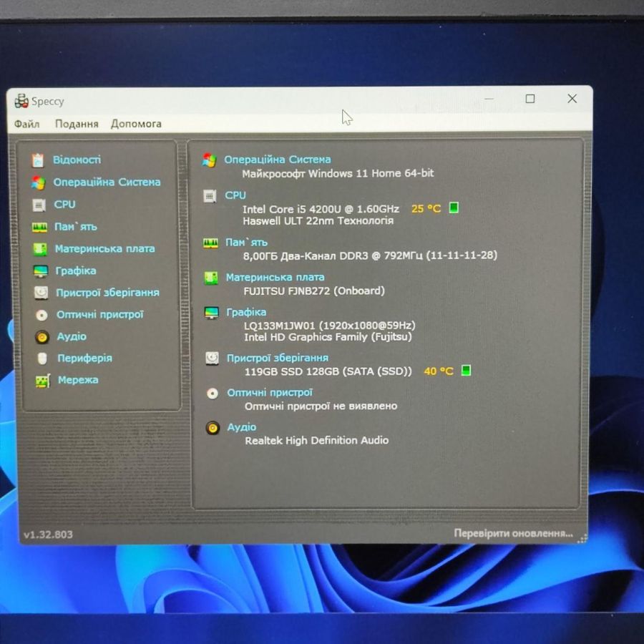Click Графіка heading link in summary

click(x=246, y=312)
